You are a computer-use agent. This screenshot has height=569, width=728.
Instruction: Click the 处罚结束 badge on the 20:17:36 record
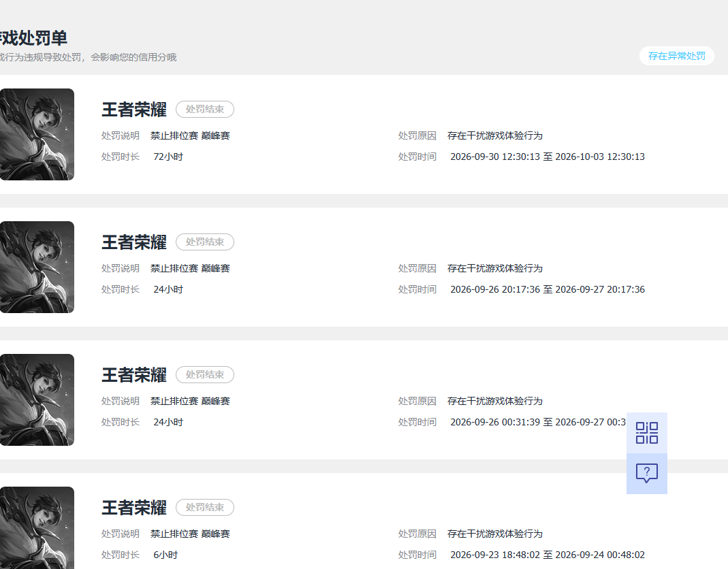click(x=205, y=242)
